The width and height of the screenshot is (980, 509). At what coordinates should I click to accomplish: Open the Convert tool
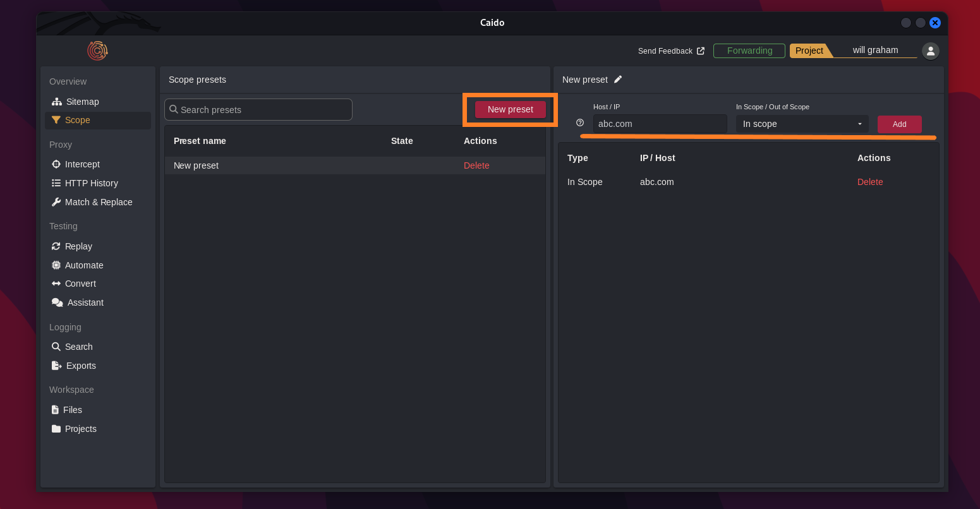98,284
